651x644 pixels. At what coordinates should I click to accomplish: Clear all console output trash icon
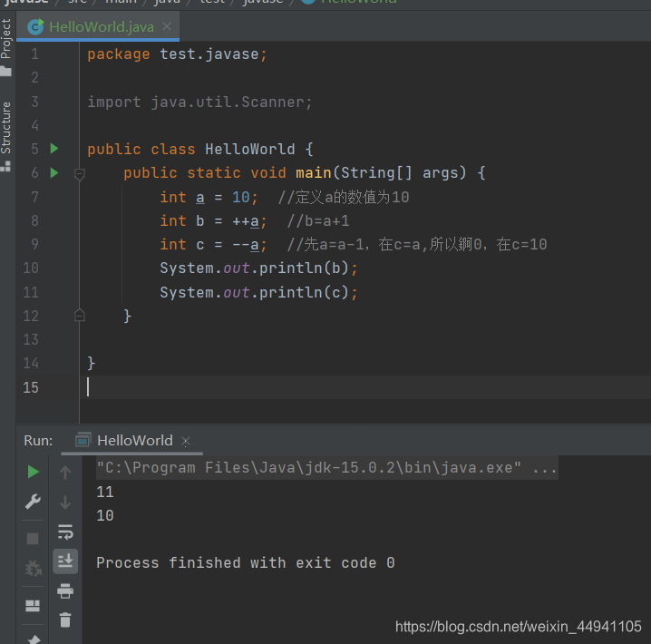pyautogui.click(x=65, y=620)
